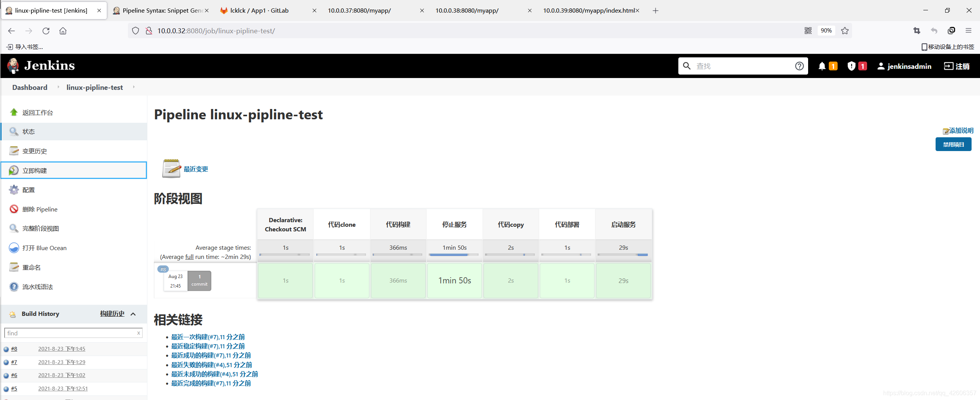The image size is (980, 400).
Task: Click the full link in average run time
Action: [x=189, y=257]
